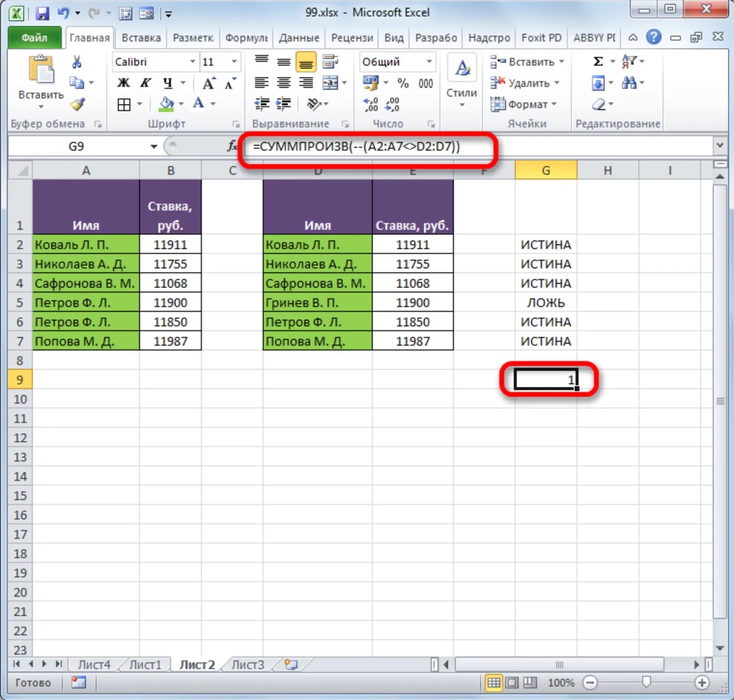Image resolution: width=734 pixels, height=700 pixels.
Task: Click the Name Box showing G9
Action: [77, 146]
